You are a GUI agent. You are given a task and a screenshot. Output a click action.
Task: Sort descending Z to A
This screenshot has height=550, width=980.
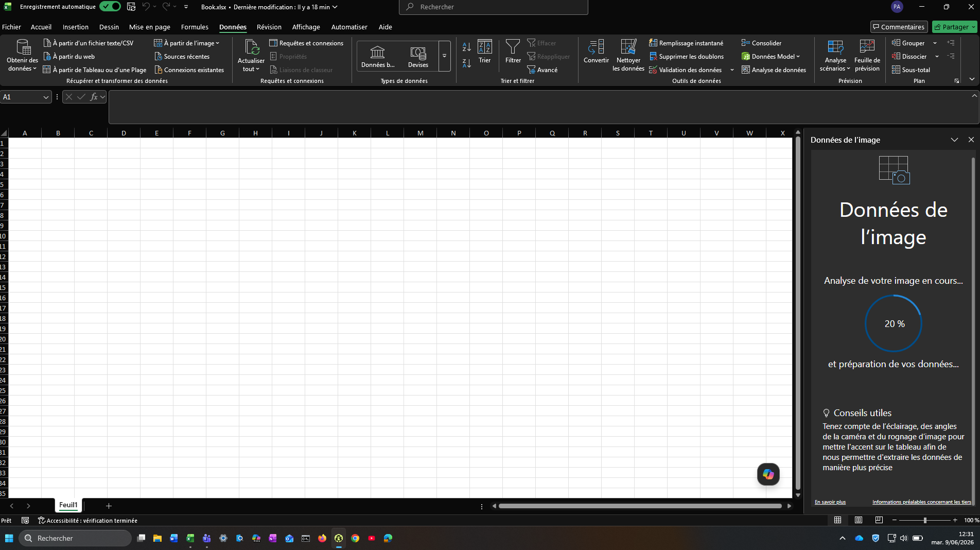click(x=466, y=63)
